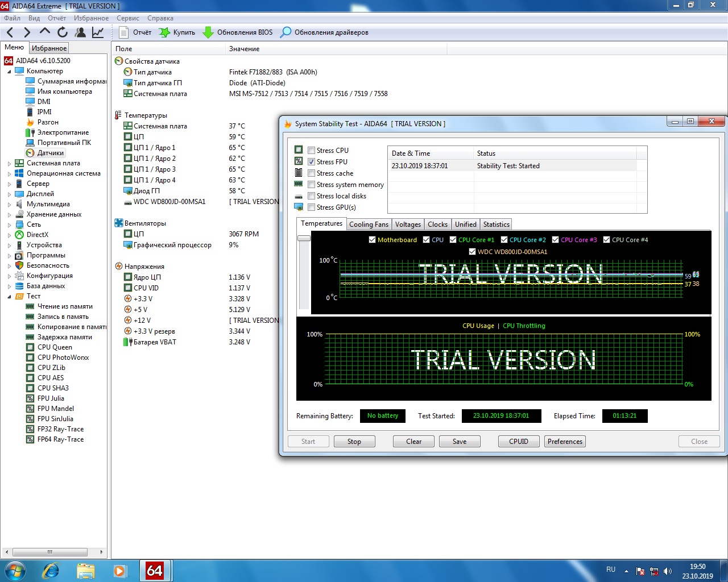Go back with the left arrow toolbar icon
Viewport: 728px width, 582px height.
10,32
